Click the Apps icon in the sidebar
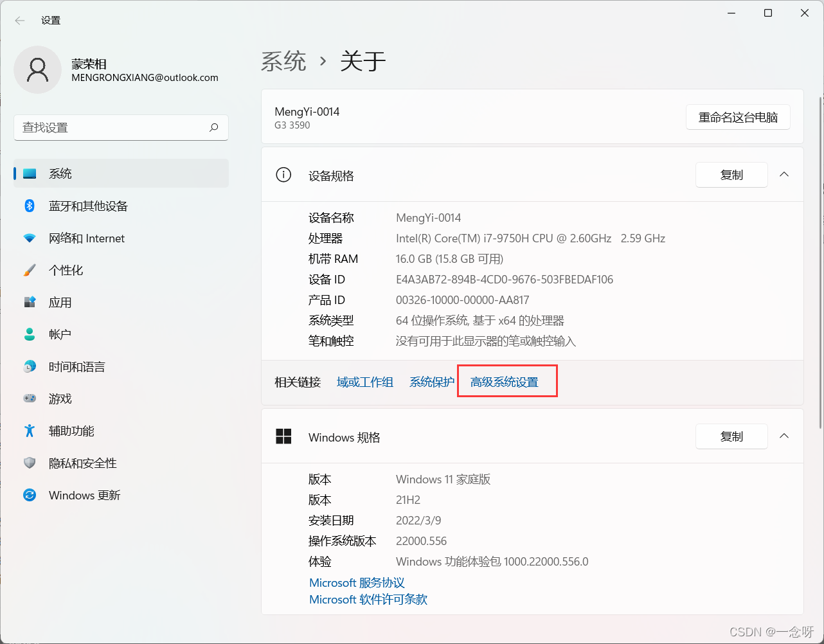The width and height of the screenshot is (824, 644). [x=30, y=302]
